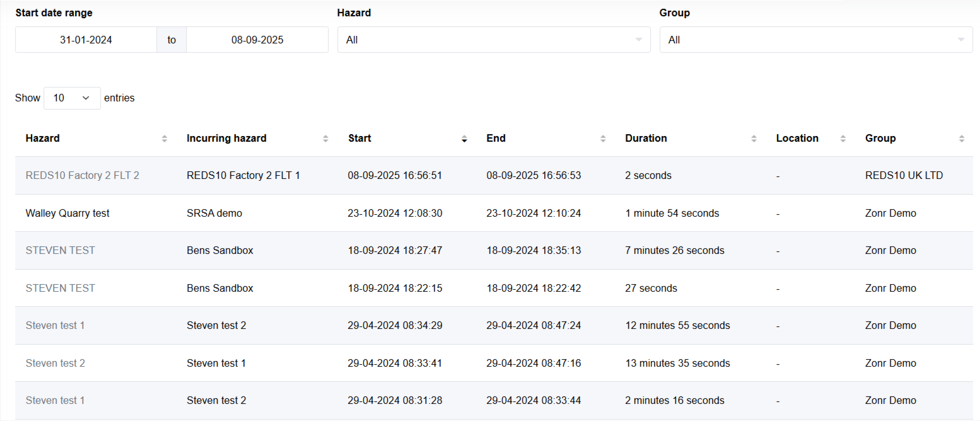The height and width of the screenshot is (421, 980).
Task: Select the Walley Quarry test row
Action: [67, 213]
